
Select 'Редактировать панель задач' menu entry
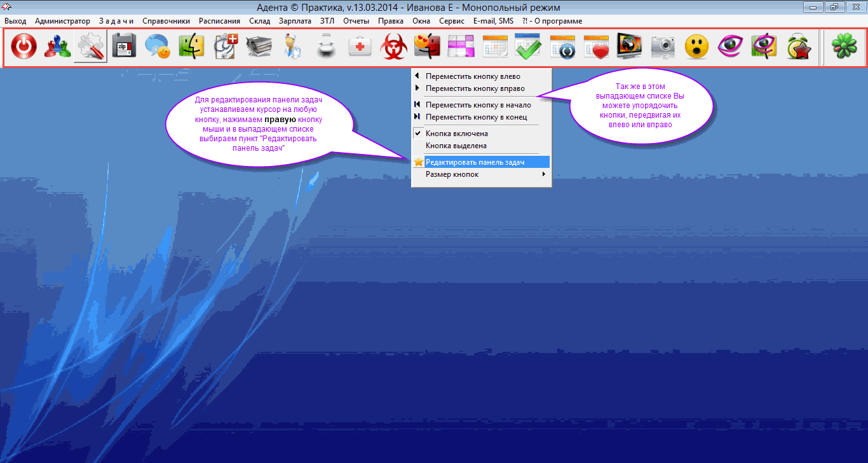475,162
